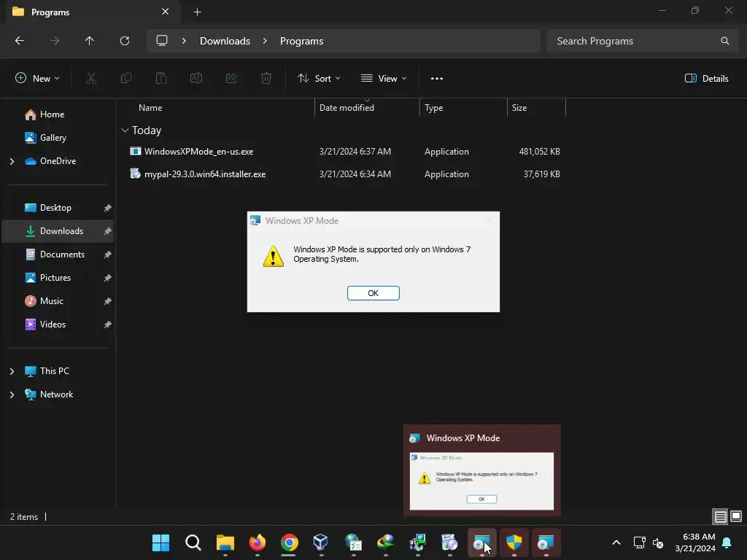The width and height of the screenshot is (747, 560).
Task: Unpin Desktop using its pin icon
Action: coord(108,208)
